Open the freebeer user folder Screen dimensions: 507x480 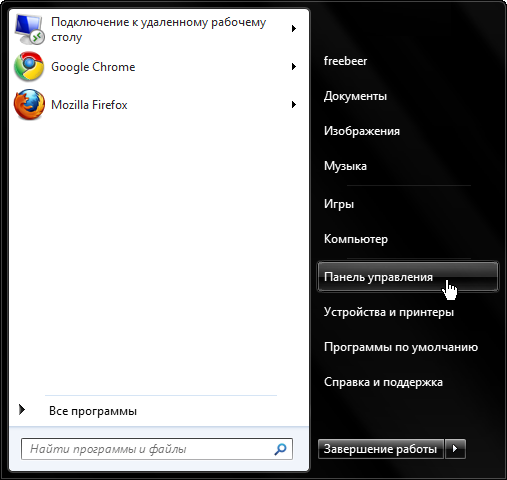click(x=345, y=61)
